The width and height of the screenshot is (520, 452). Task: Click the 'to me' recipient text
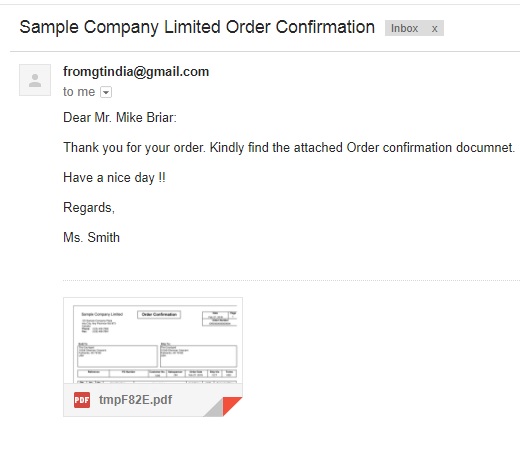click(79, 92)
